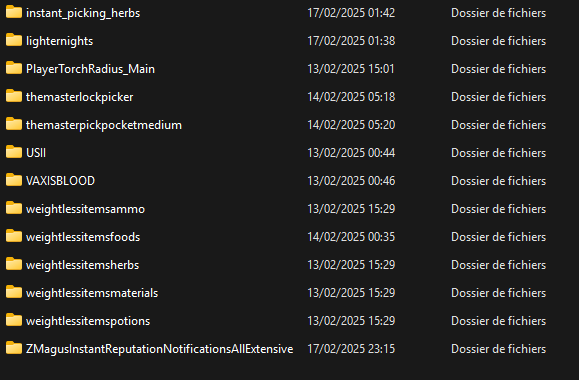Viewport: 579px width, 380px height.
Task: Select the USII folder icon
Action: [x=14, y=152]
